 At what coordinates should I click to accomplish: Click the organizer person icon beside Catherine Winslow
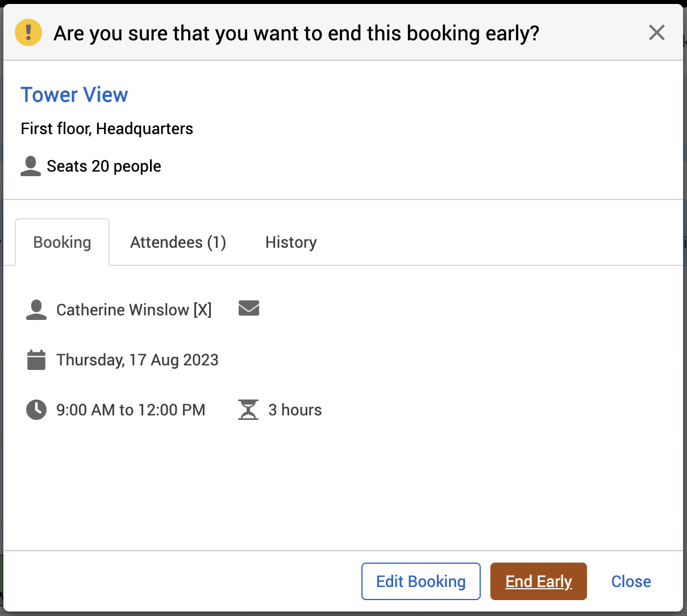(36, 310)
